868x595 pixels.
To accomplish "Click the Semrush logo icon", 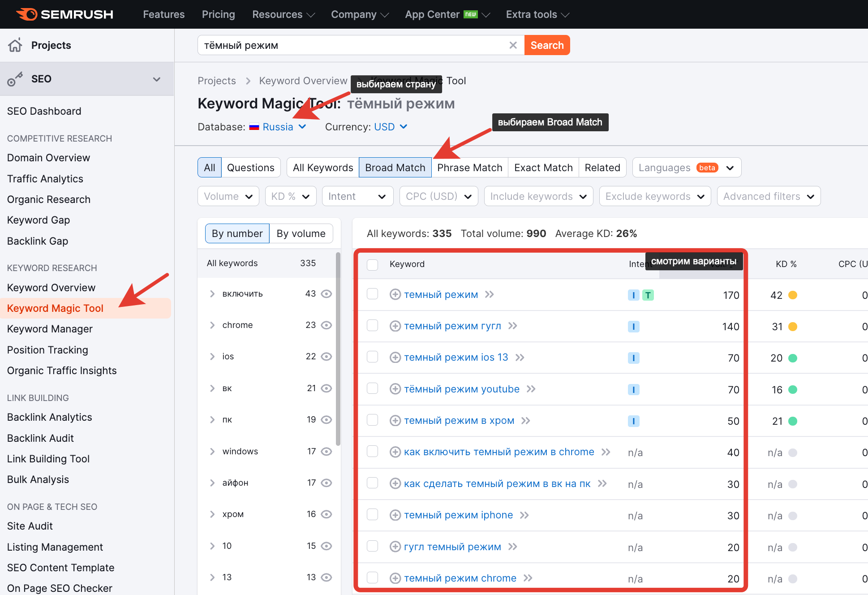I will pyautogui.click(x=27, y=14).
